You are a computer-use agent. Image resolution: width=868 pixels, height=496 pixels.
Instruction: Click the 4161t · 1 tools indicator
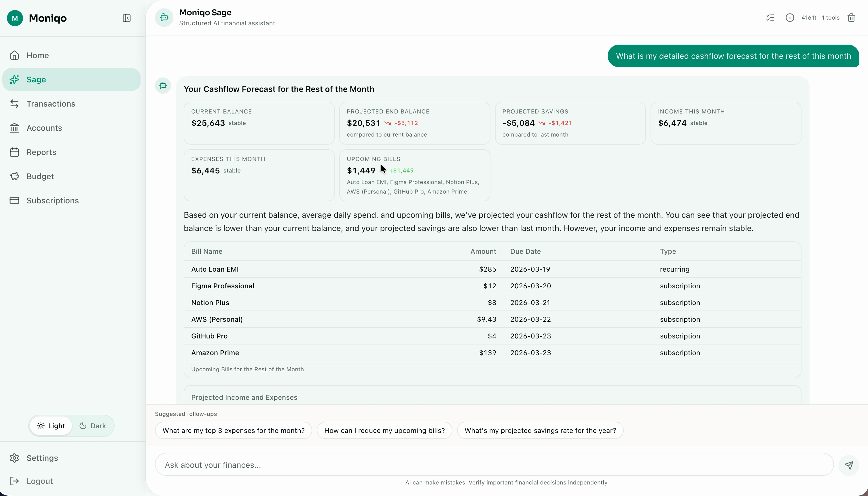pos(821,17)
